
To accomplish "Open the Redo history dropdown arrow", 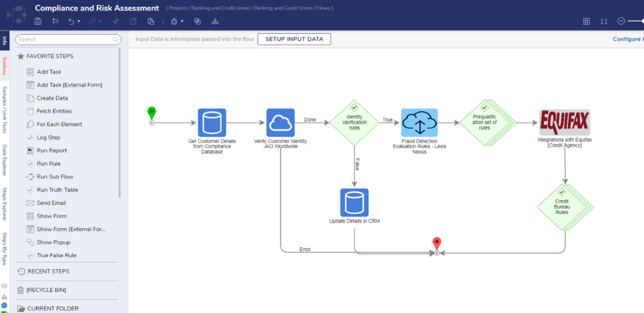I will tap(100, 21).
